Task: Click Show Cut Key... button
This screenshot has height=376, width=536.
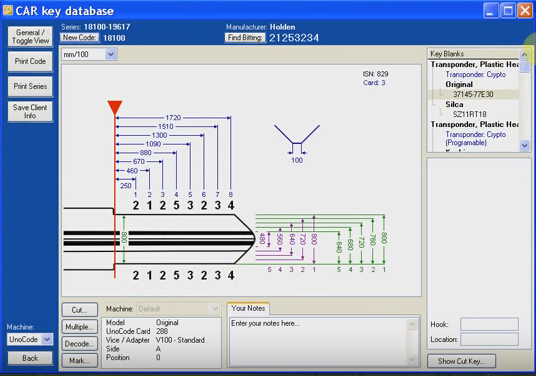Action: 461,361
